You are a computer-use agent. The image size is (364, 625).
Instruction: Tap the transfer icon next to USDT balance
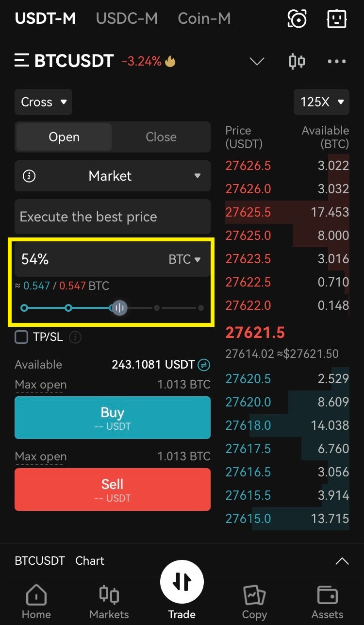click(204, 364)
